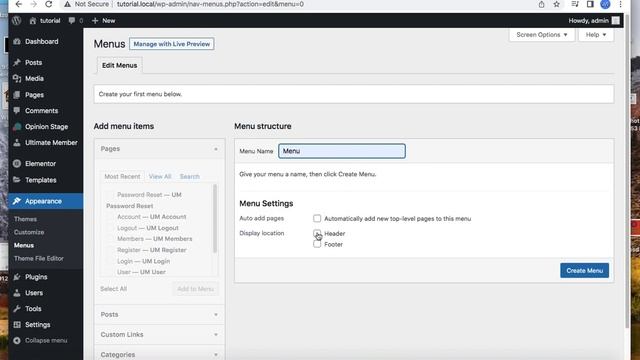The width and height of the screenshot is (640, 360).
Task: Check Password Reset — UM page
Action: point(111,195)
